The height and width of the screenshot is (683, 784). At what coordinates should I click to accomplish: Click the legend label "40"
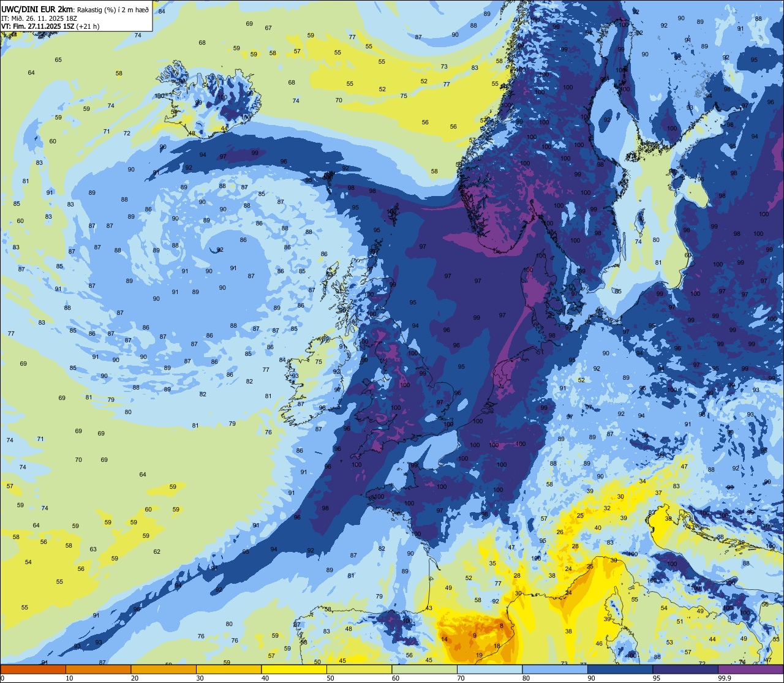click(x=265, y=678)
